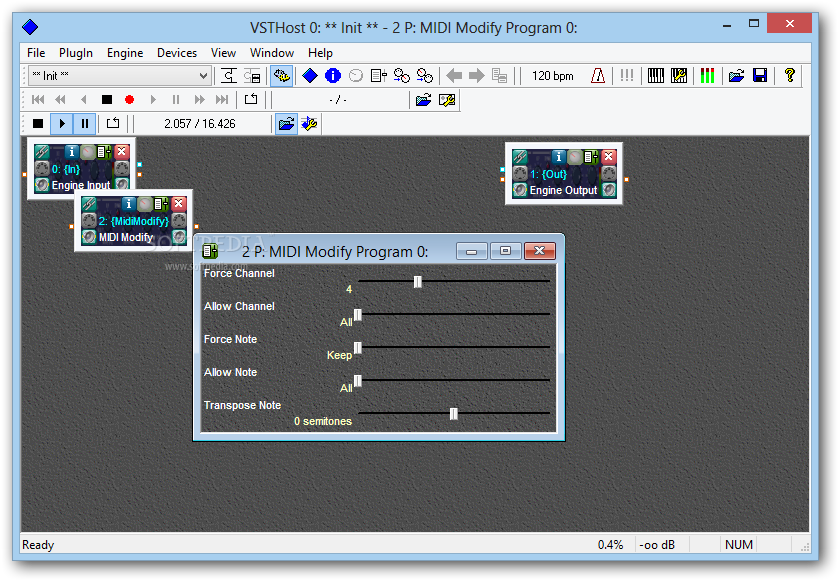Click fast-forward in the recorder row
This screenshot has height=581, width=839.
pos(200,100)
